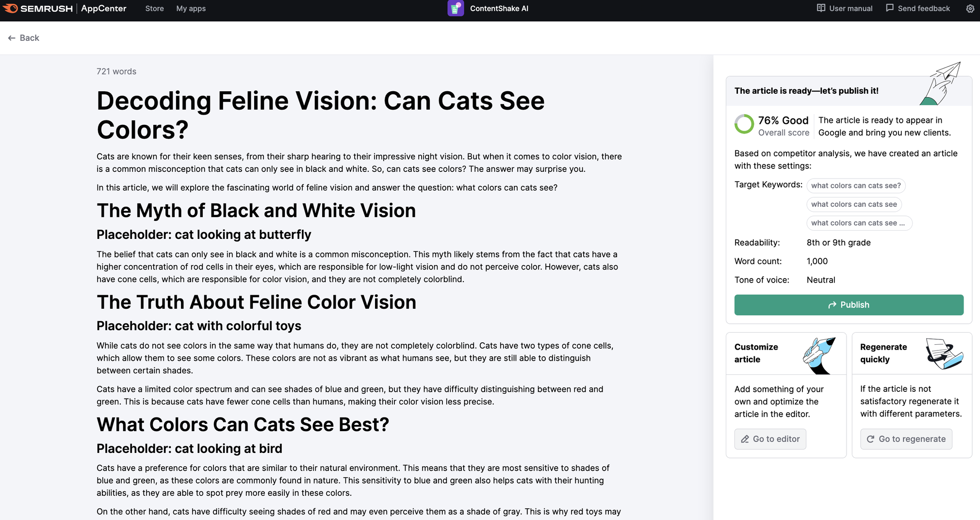Click the Regenerate quickly paper illustration
The height and width of the screenshot is (520, 980).
(944, 354)
